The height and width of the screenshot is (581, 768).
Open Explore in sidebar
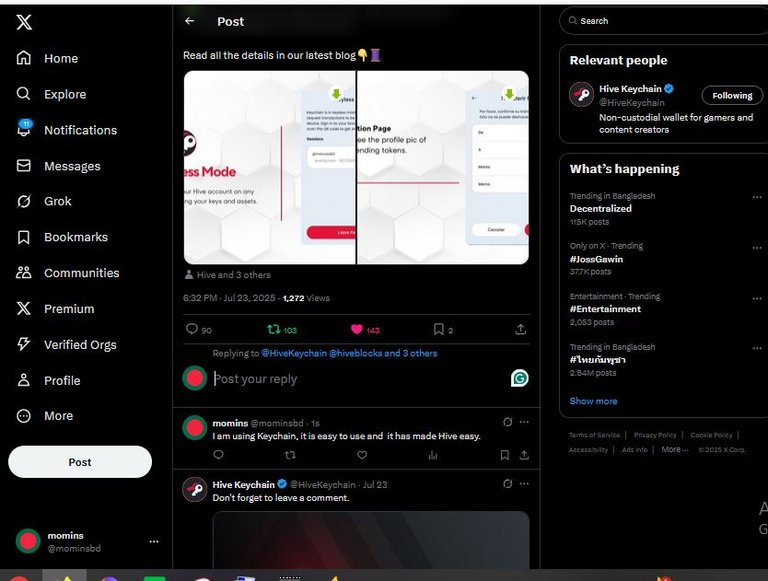(x=51, y=94)
